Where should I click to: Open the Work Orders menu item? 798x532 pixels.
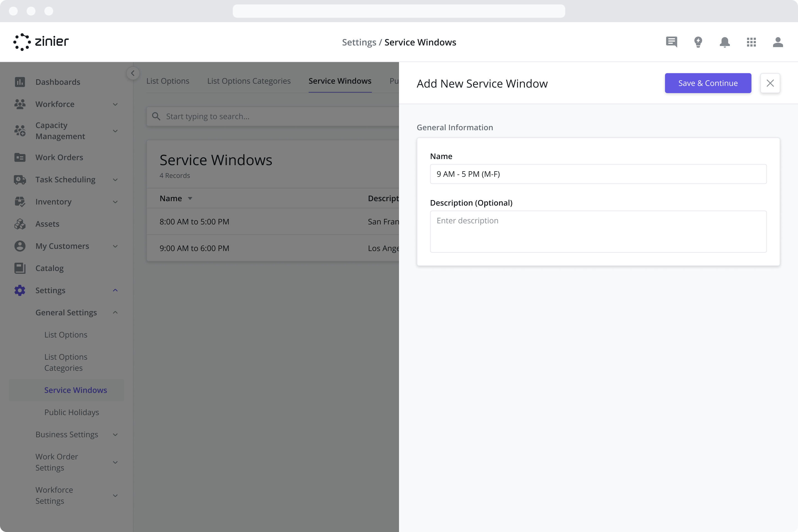pos(59,157)
